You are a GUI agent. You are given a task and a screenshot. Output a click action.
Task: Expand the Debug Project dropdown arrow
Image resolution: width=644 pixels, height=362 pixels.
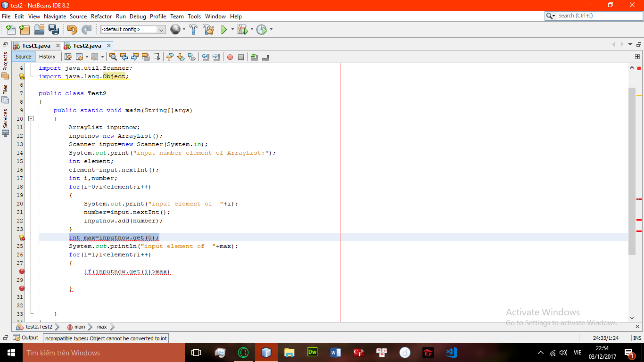[252, 30]
